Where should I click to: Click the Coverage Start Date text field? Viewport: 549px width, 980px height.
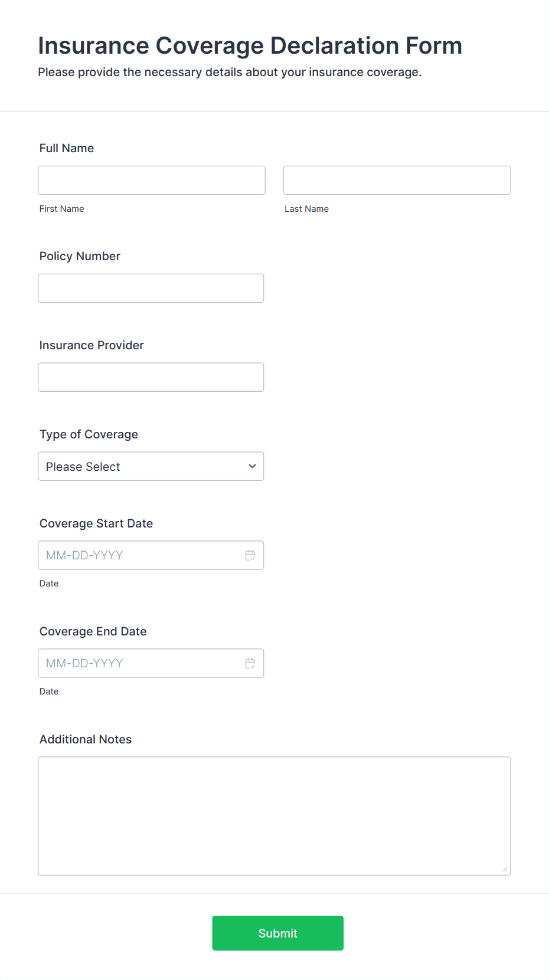click(x=136, y=555)
